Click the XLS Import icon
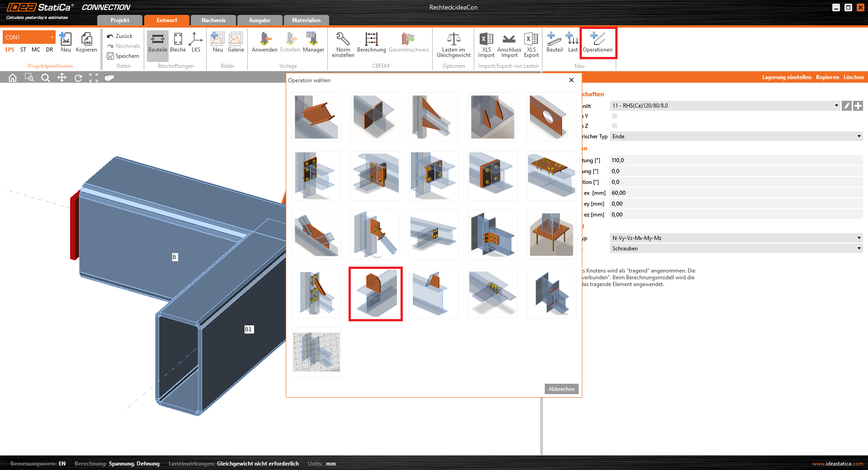Image resolution: width=868 pixels, height=470 pixels. (486, 42)
